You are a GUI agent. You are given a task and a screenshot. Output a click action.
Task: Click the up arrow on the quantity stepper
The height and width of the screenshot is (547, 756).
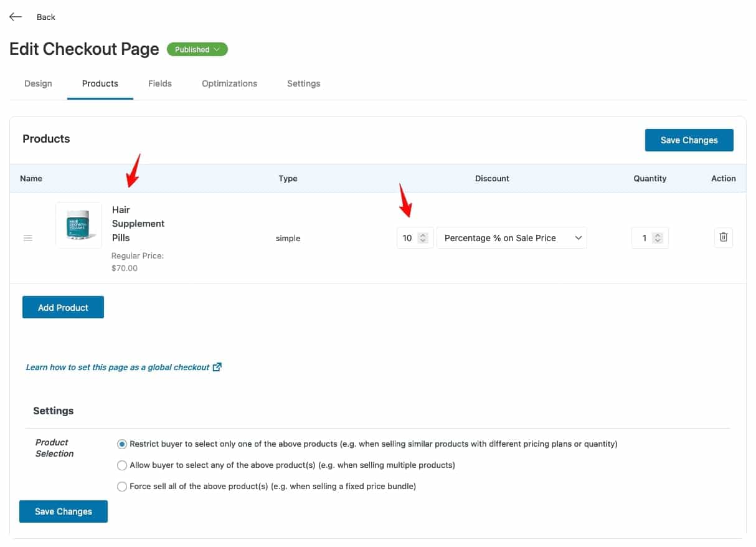click(x=658, y=234)
